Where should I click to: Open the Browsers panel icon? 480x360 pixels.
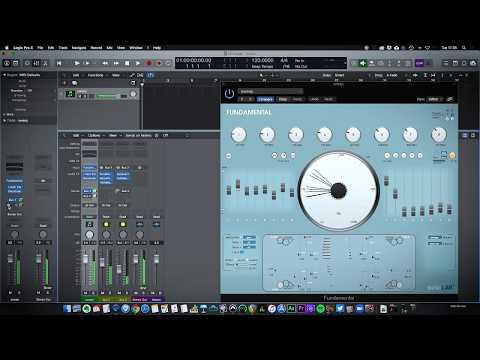473,63
